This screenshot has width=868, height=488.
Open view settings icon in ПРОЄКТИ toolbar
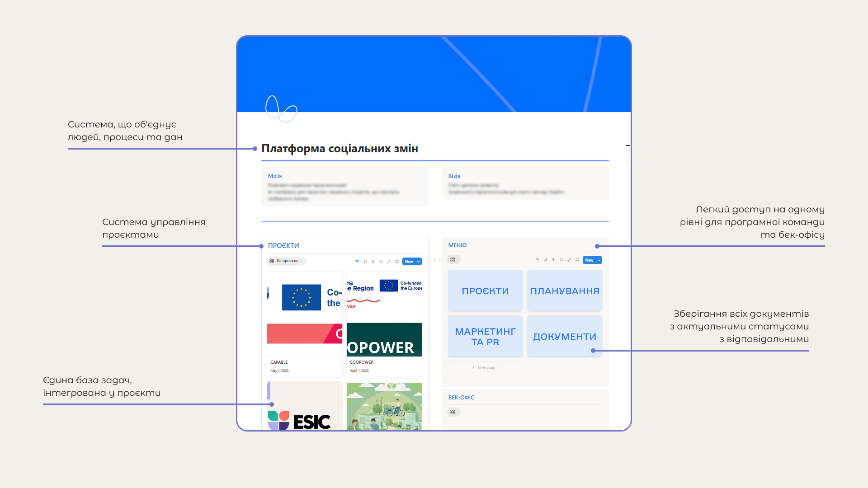[397, 262]
